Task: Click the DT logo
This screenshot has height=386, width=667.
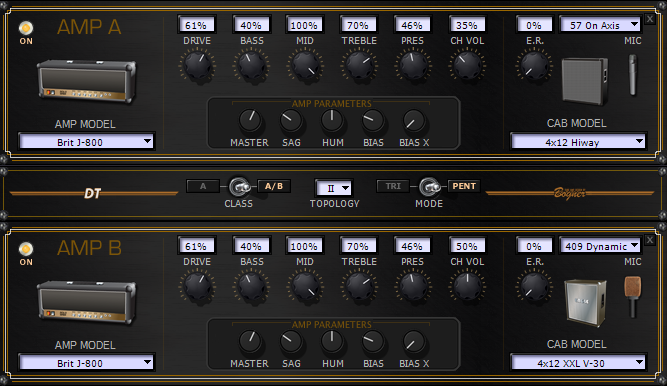Action: pyautogui.click(x=92, y=194)
